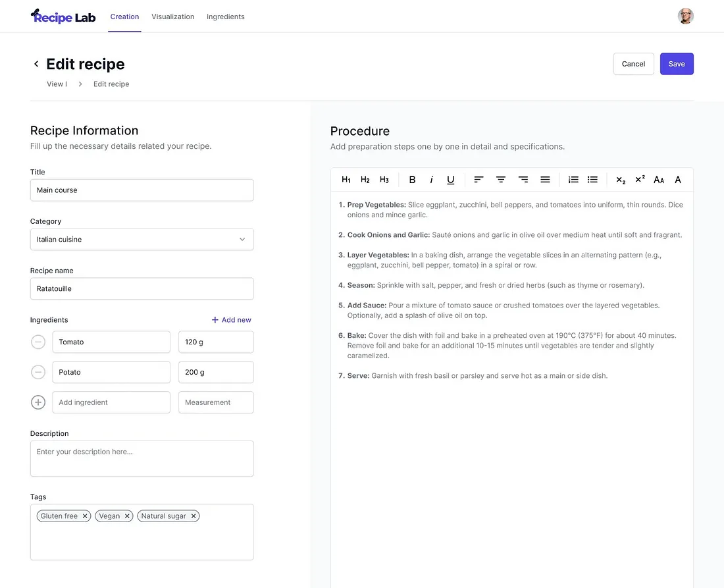This screenshot has height=588, width=724.
Task: Insert a bulleted list in the editor
Action: (592, 180)
